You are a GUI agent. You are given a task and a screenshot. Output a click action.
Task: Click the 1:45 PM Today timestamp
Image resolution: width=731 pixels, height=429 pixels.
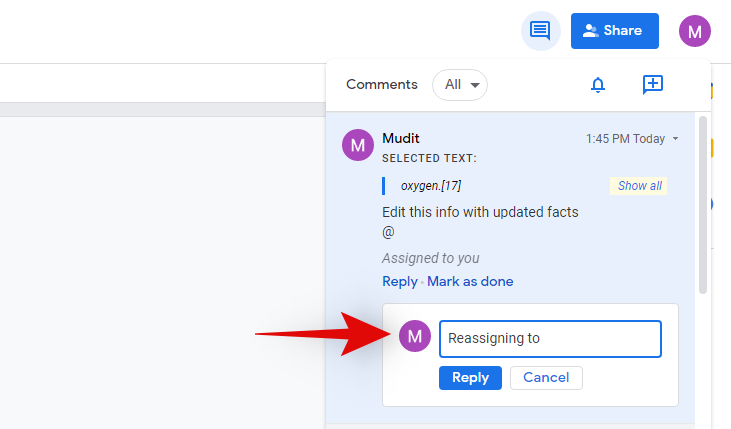point(625,139)
